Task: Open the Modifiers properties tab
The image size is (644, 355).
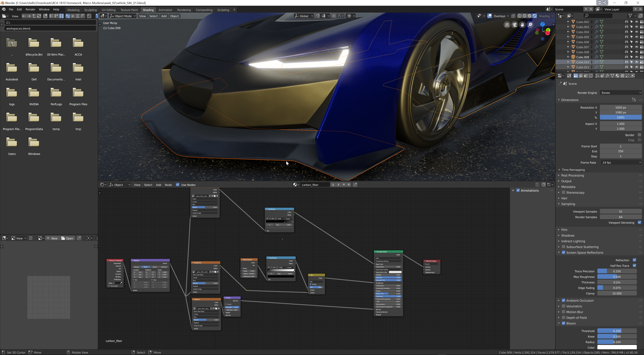Action: coord(607,76)
